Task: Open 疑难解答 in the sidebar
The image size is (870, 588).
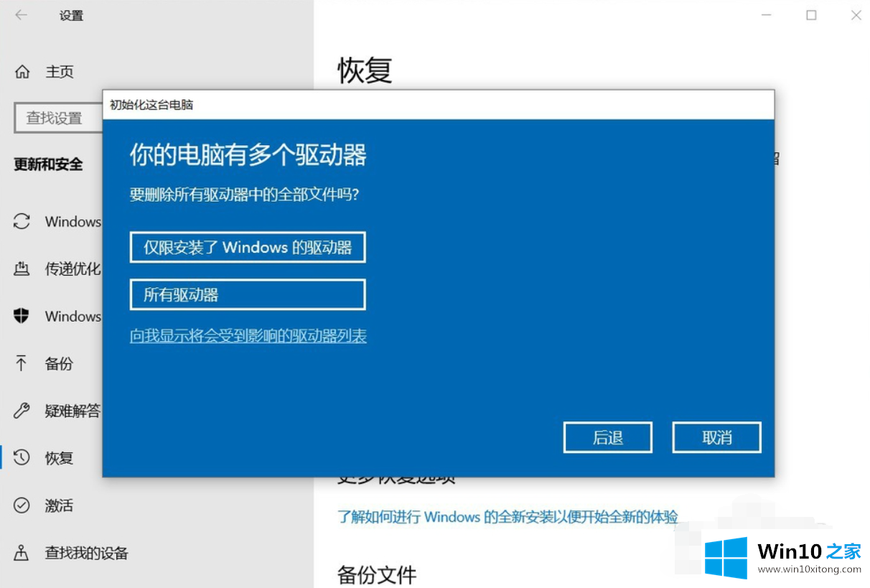Action: pos(72,411)
